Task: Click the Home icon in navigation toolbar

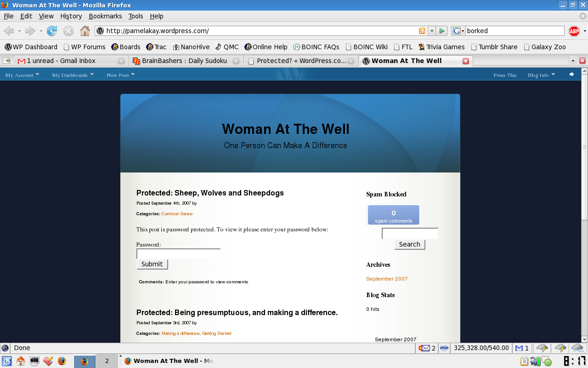Action: 85,31
